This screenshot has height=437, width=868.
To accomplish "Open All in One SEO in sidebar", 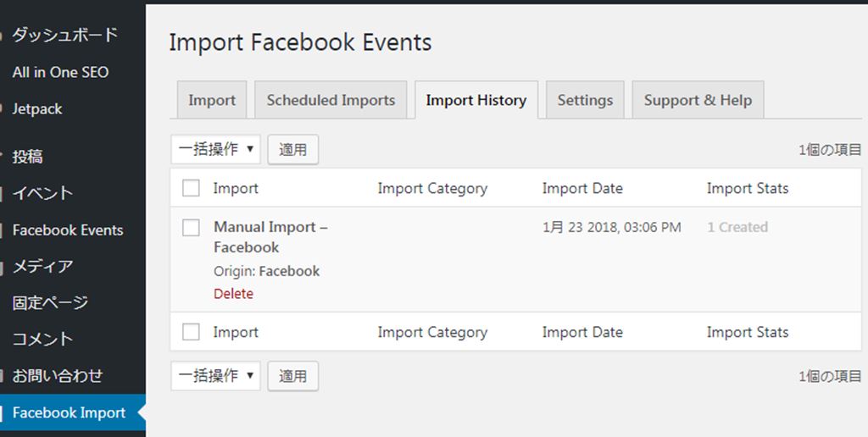I will [60, 73].
